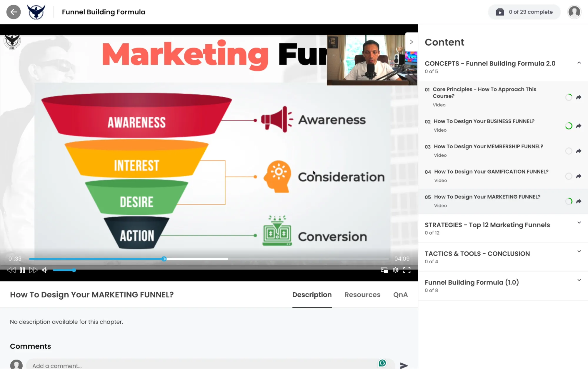Toggle completion circle for MEMBERSHIP FUNNEL lesson

point(568,151)
